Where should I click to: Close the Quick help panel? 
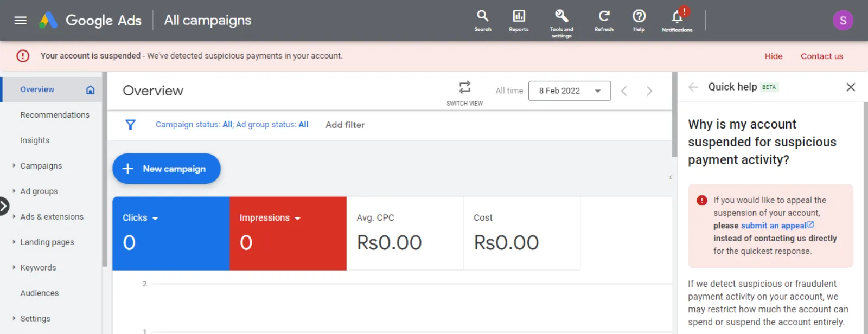(851, 87)
